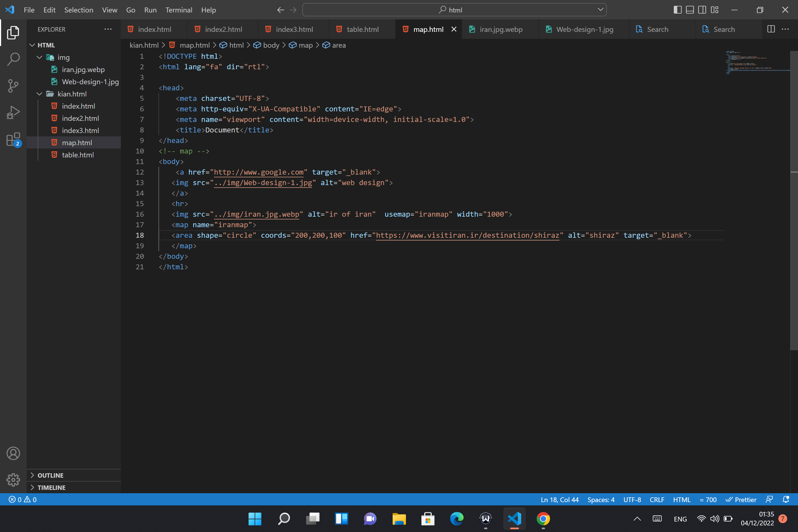Click the google.com link in the code

[259, 172]
